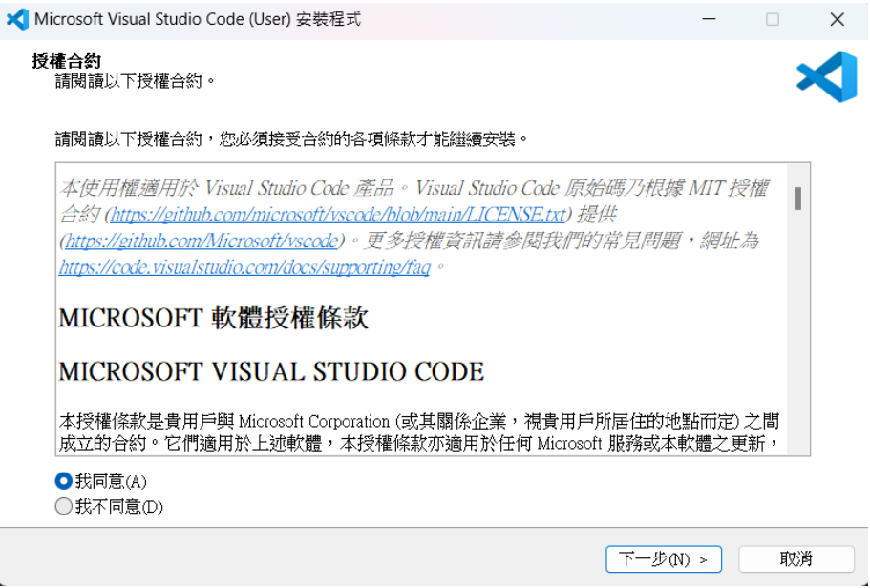870x588 pixels.
Task: Open the github.com/Microsoft/vscode link
Action: point(202,241)
